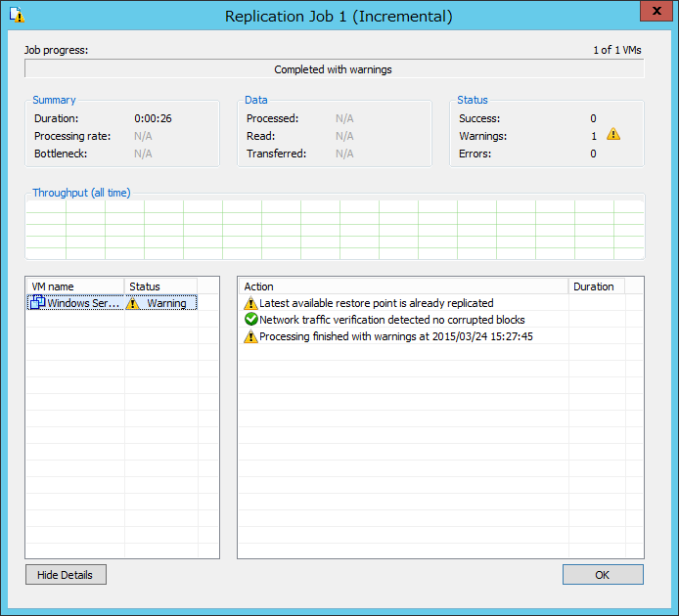Click the job document icon in title bar
This screenshot has height=616, width=679.
point(17,15)
